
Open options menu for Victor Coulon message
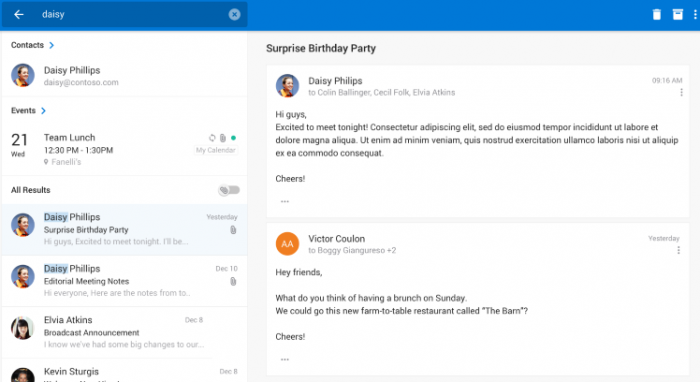(679, 250)
